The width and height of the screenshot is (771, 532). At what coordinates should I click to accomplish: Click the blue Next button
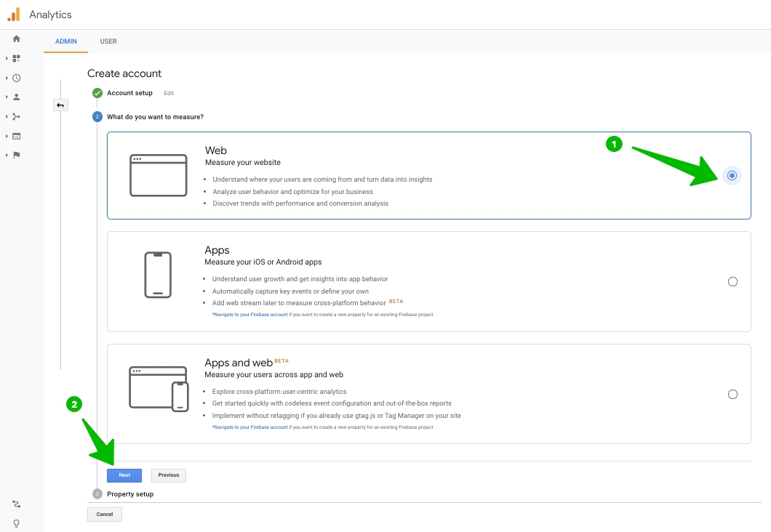click(x=124, y=475)
